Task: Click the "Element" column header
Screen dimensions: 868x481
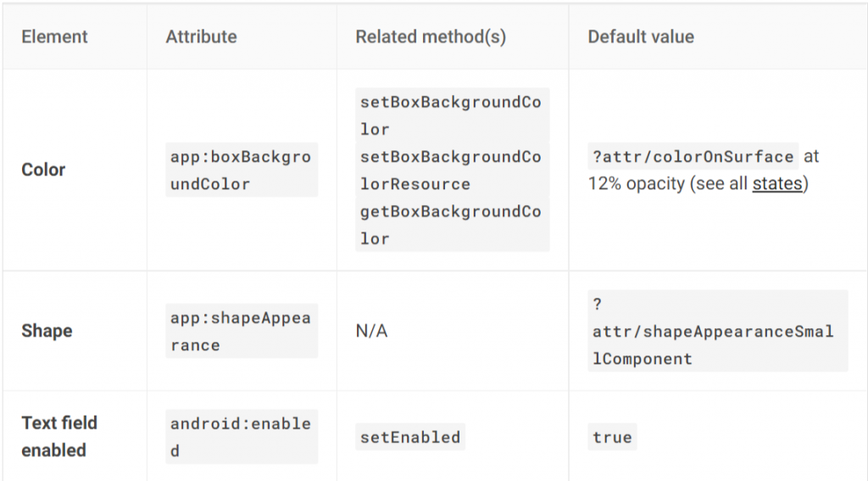Action: tap(54, 36)
